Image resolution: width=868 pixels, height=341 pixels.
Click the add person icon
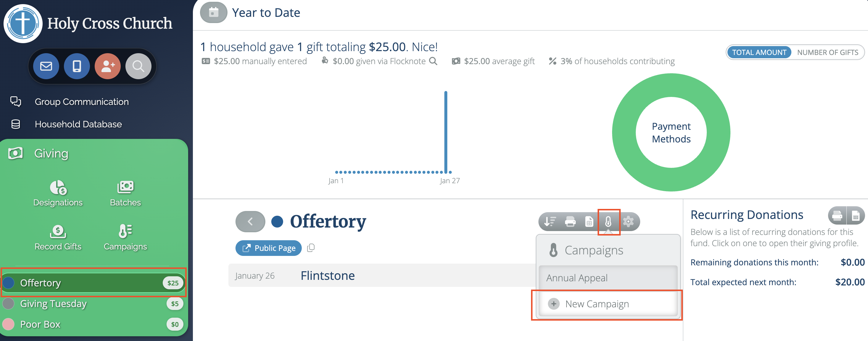[x=107, y=66]
